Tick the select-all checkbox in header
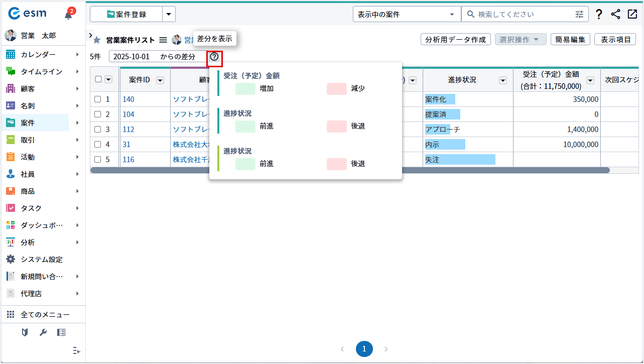644x364 pixels. pos(98,79)
